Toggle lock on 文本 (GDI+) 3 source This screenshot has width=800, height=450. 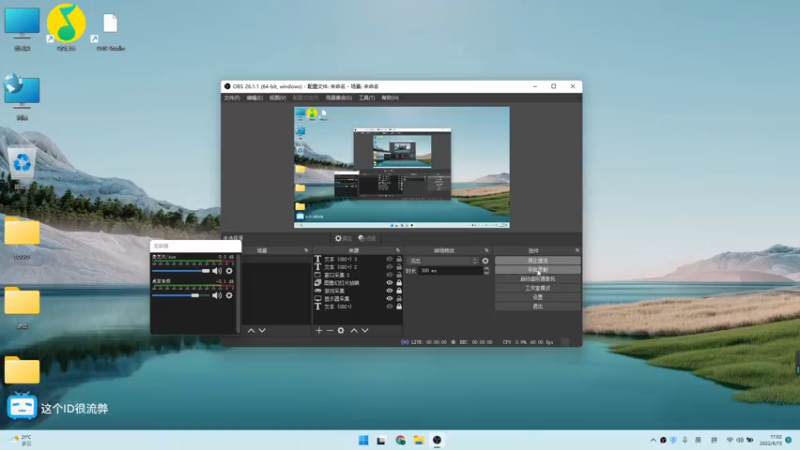pos(399,259)
